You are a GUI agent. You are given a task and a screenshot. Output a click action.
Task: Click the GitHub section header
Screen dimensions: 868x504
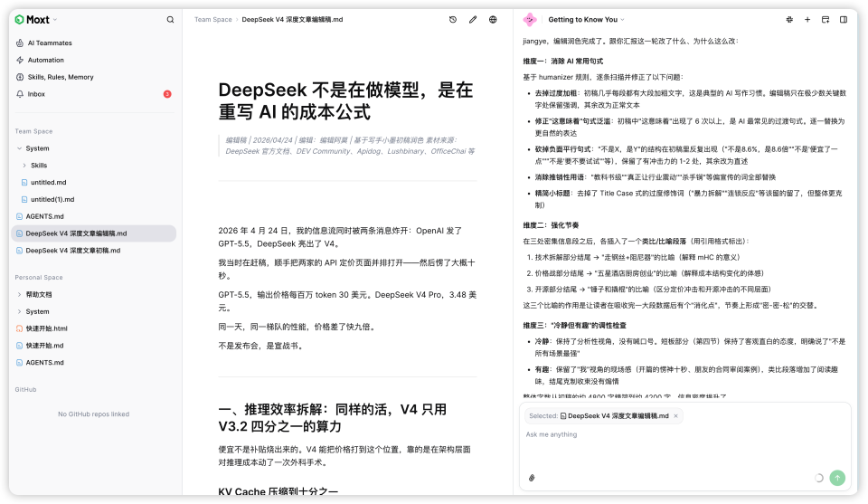pos(25,390)
